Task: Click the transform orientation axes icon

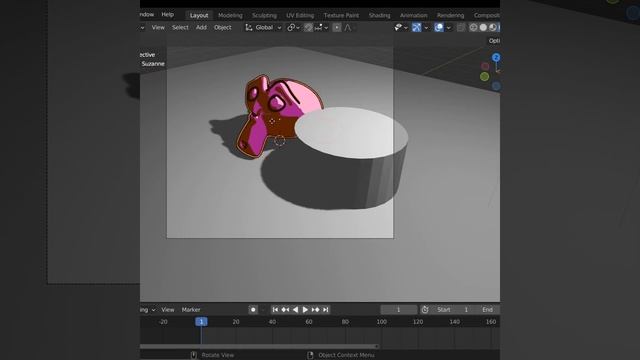Action: (x=249, y=27)
